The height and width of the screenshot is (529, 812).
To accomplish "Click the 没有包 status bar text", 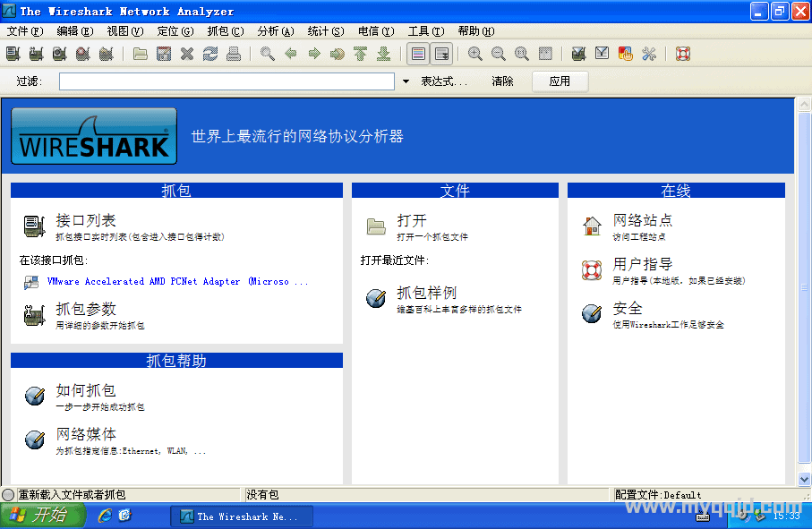I will click(x=262, y=495).
